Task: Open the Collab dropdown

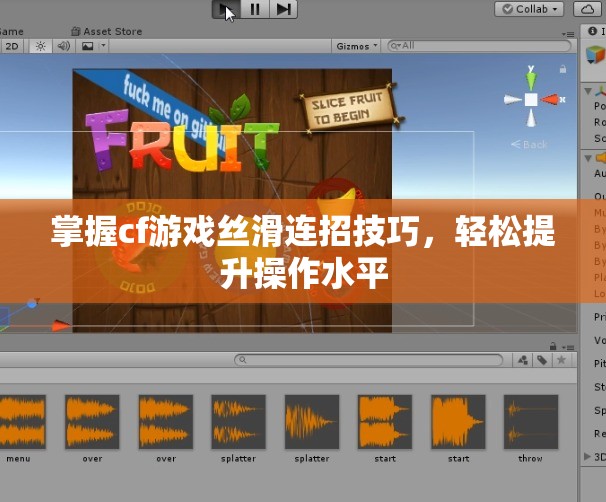Action: pos(529,9)
